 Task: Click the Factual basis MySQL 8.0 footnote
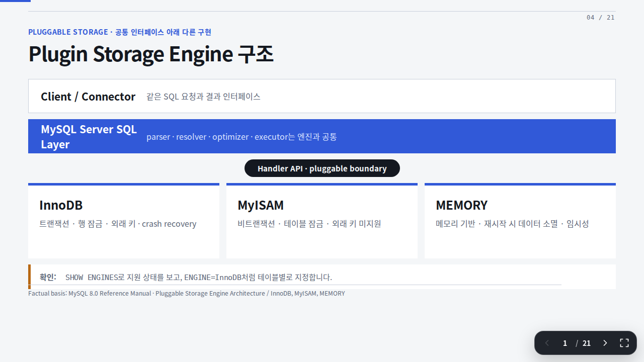pos(187,293)
